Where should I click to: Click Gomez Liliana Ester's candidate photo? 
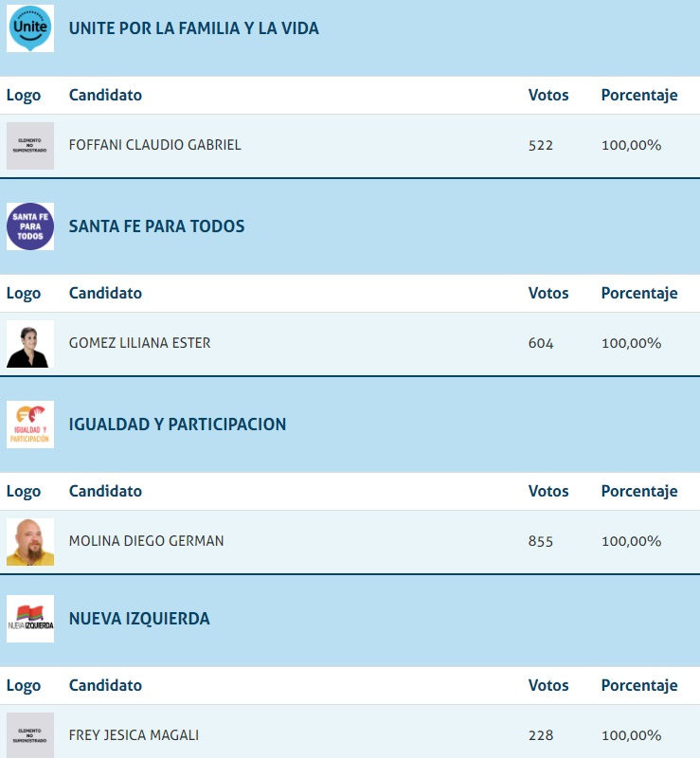30,343
